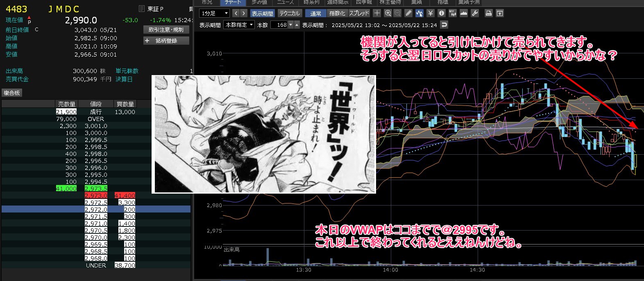
Task: Click the 買数量 column header
Action: 125,104
